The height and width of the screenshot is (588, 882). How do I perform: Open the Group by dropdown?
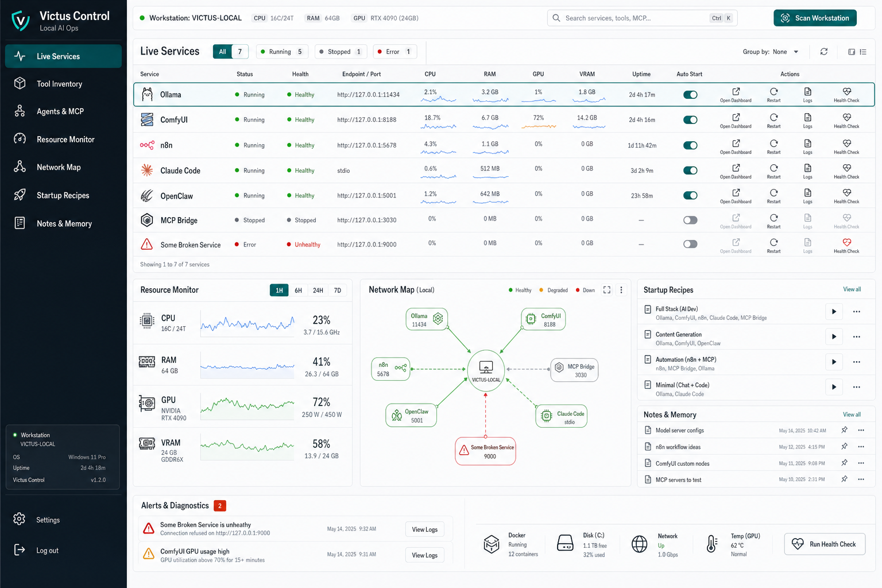pos(771,52)
